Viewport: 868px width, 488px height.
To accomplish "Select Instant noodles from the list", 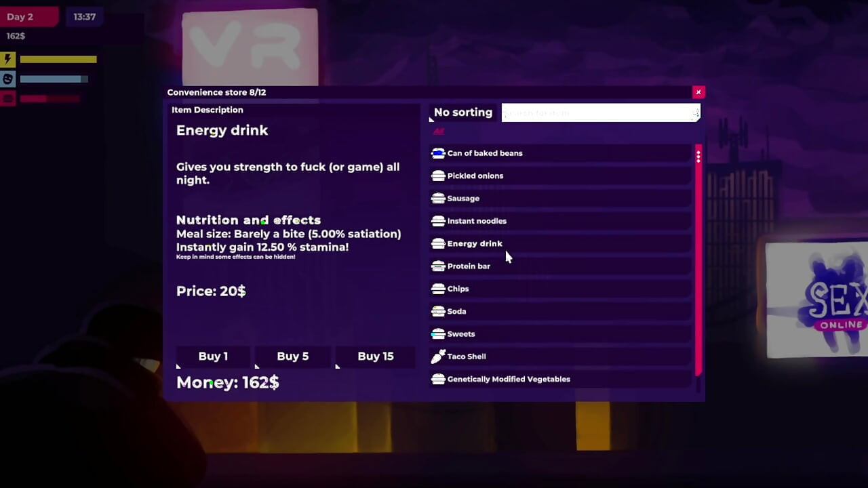I will (x=560, y=221).
